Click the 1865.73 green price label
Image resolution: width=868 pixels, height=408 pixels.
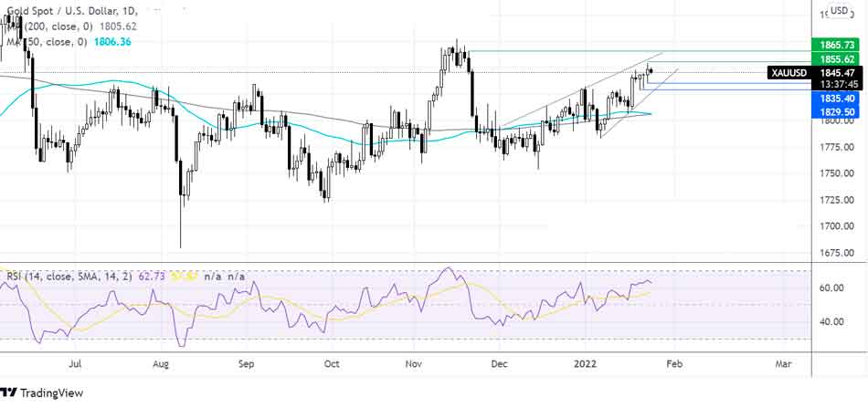tap(837, 45)
